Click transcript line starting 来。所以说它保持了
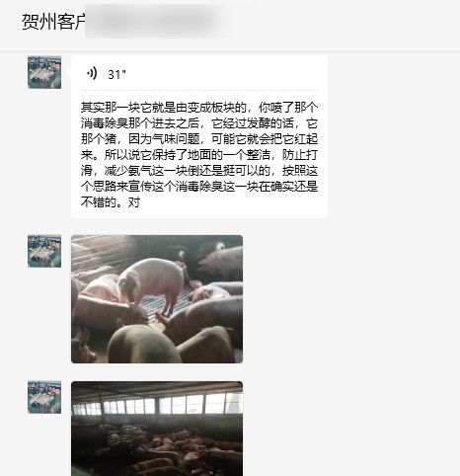This screenshot has width=460, height=476. [199, 155]
